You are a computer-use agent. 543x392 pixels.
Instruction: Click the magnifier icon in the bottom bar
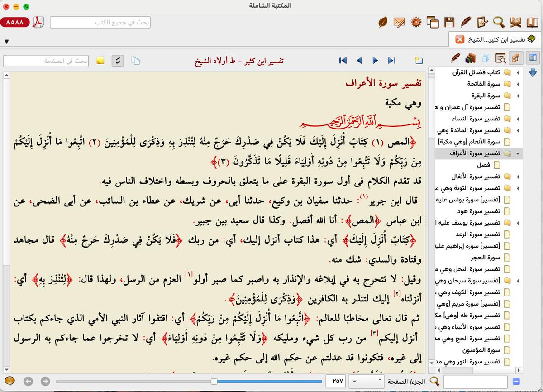(434, 382)
